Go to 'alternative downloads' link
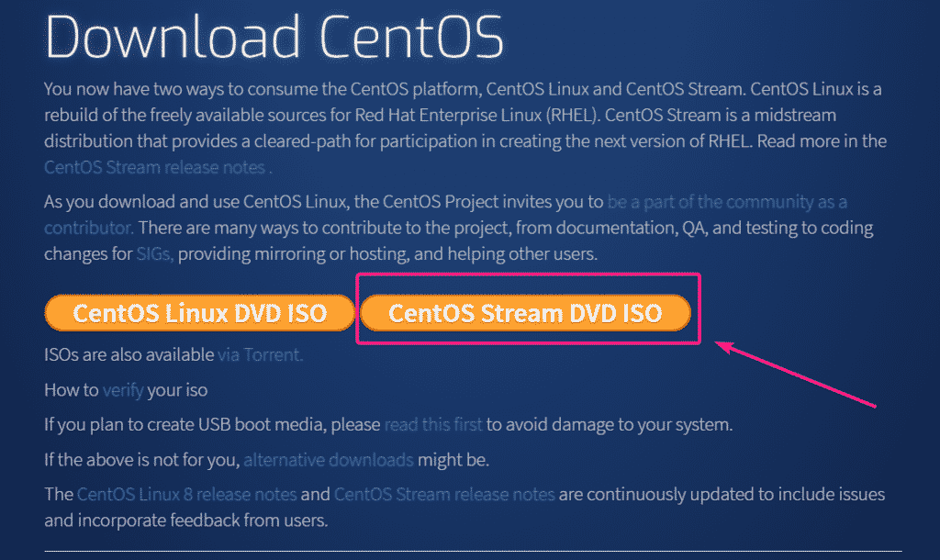This screenshot has width=940, height=560. click(x=329, y=460)
